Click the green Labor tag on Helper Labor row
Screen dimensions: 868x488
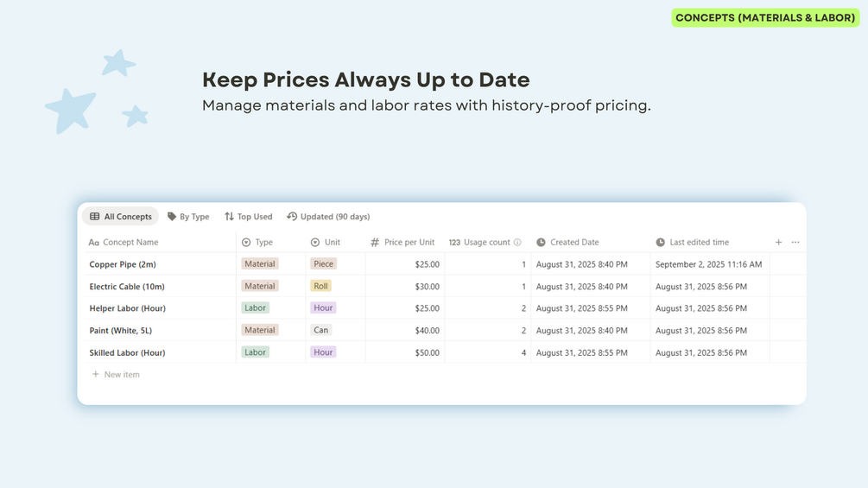click(x=255, y=308)
